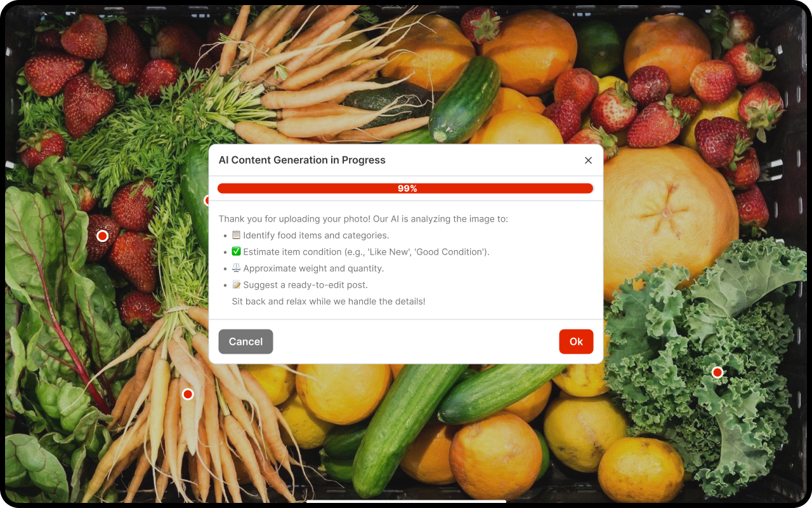Viewport: 812px width, 508px height.
Task: Click the red hotspot partly hidden behind dialog
Action: tap(206, 201)
